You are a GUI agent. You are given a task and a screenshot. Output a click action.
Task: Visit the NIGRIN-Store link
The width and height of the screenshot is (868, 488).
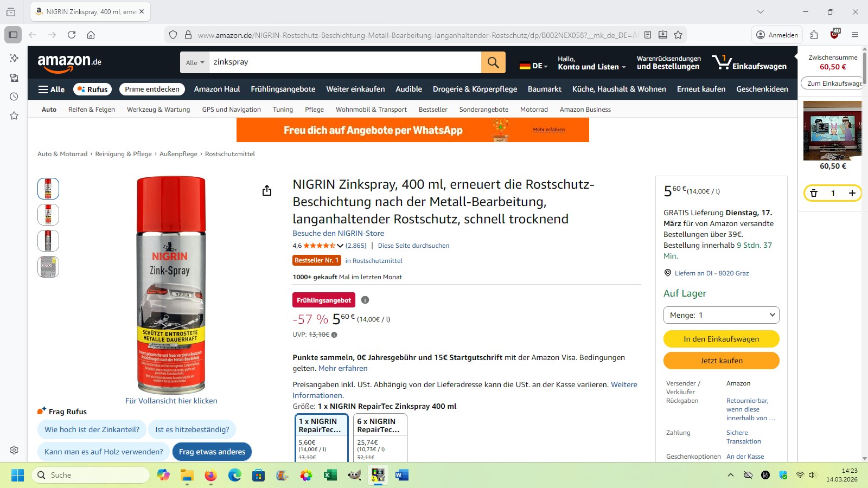pyautogui.click(x=339, y=233)
